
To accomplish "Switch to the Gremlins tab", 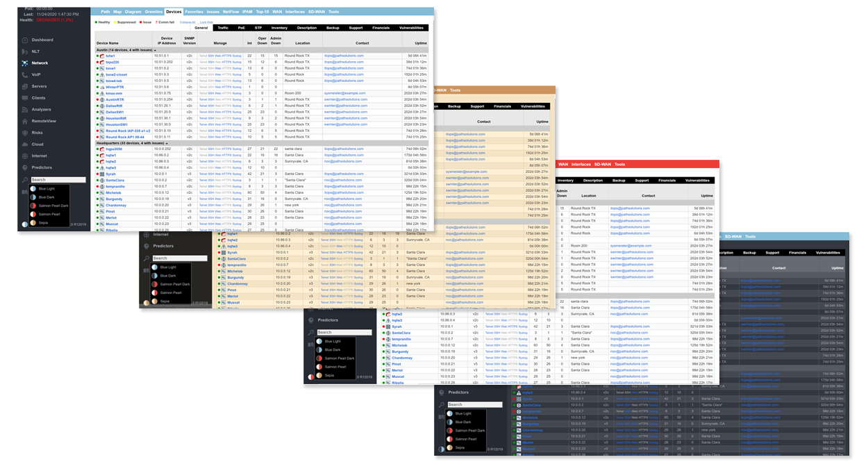I will pos(154,12).
